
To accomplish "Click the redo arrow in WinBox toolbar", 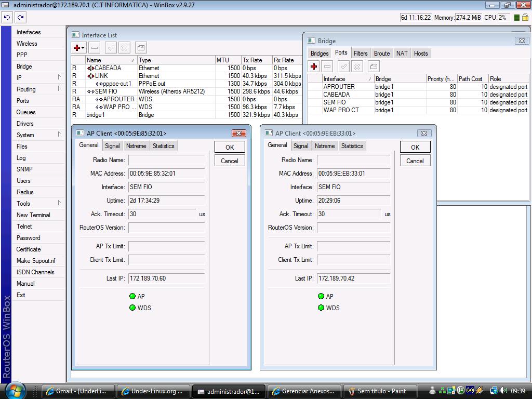I will pyautogui.click(x=20, y=17).
